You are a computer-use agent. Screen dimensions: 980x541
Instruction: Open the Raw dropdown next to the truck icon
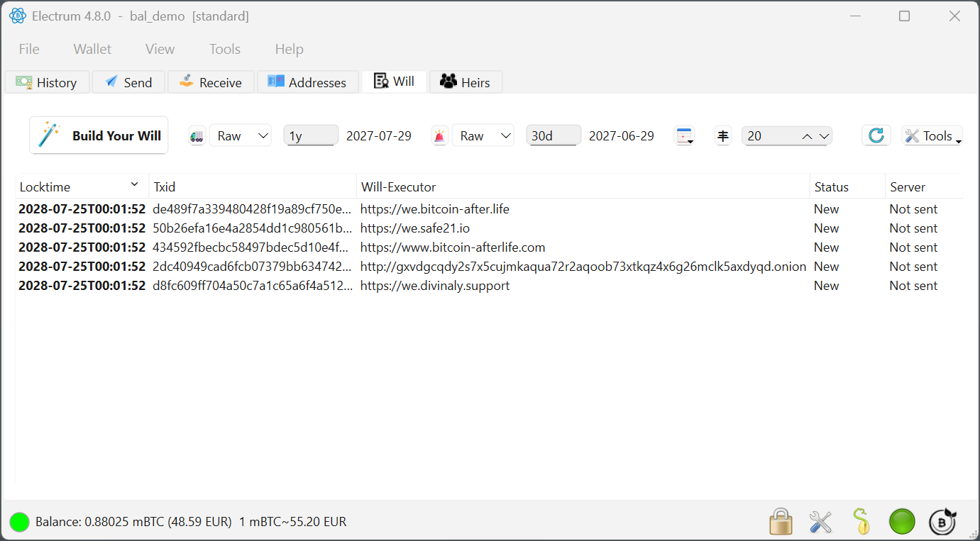[x=241, y=136]
